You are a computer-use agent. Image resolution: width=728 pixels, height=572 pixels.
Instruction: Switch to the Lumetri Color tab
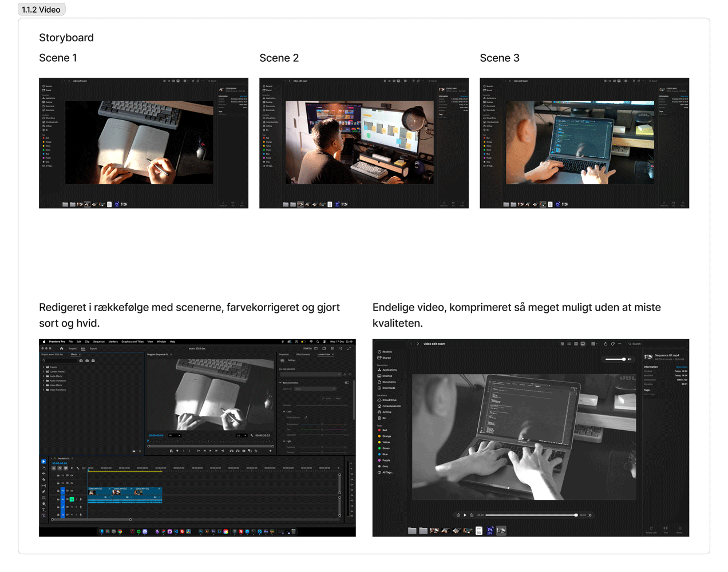pos(325,355)
